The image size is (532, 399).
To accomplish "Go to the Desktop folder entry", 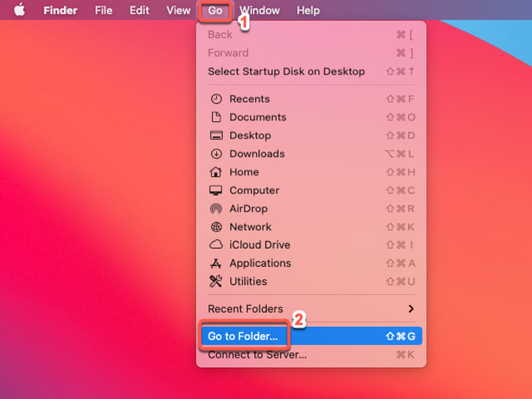I will click(311, 135).
